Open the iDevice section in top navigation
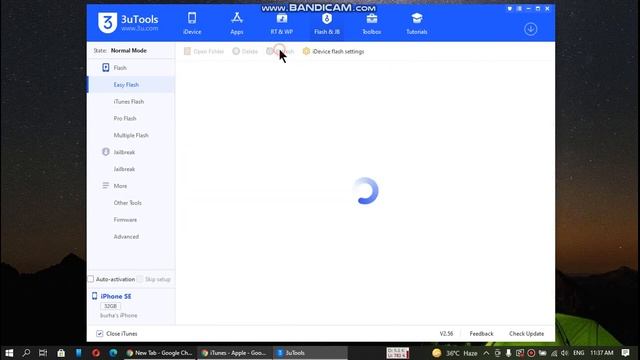 tap(192, 24)
